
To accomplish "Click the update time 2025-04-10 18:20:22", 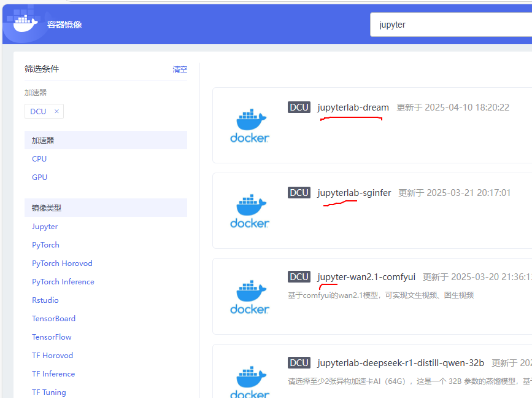I will (453, 107).
